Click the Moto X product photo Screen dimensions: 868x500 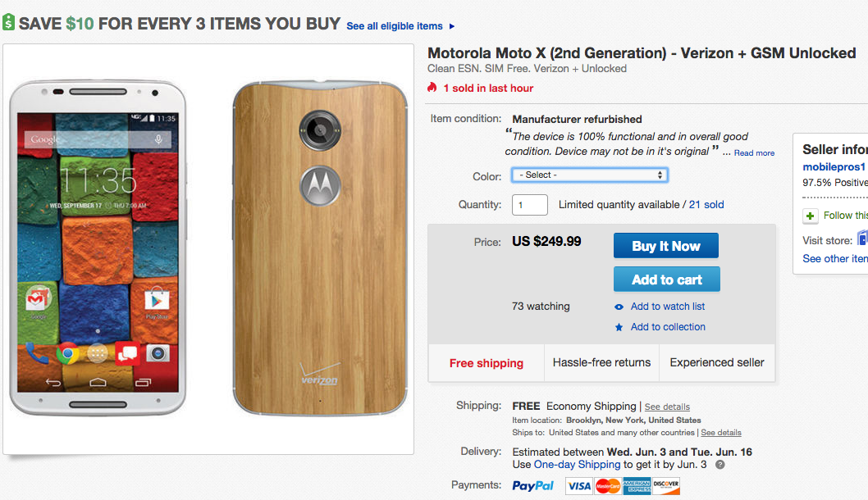coord(208,249)
